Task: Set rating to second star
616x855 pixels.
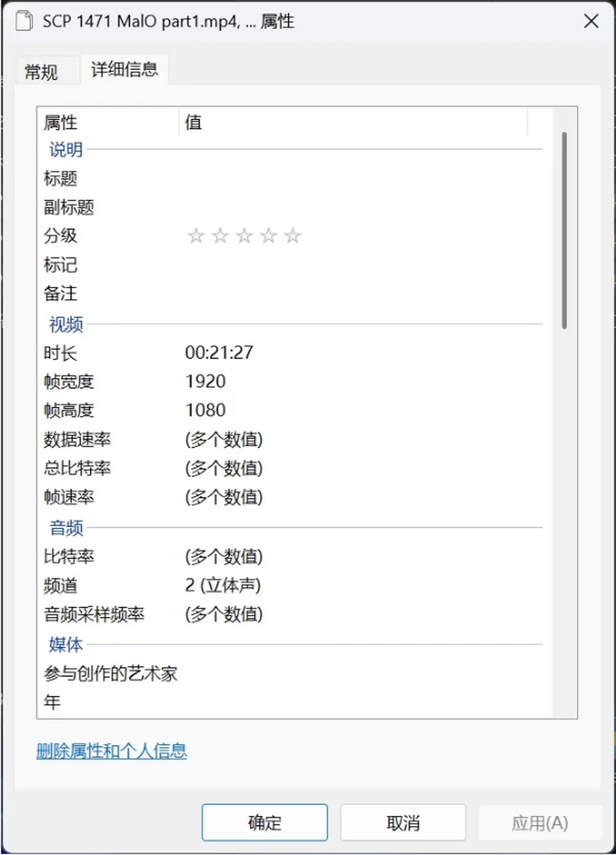Action: click(220, 236)
